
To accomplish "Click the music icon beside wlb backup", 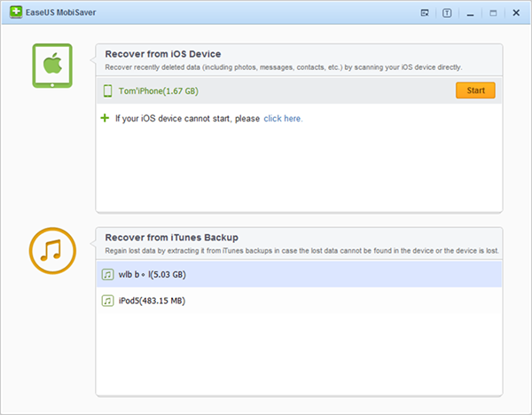I will click(107, 274).
